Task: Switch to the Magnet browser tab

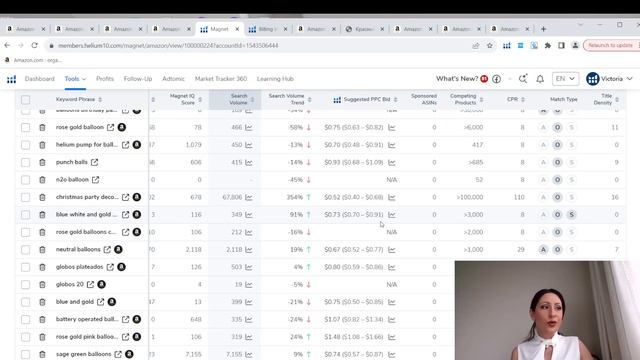Action: pos(220,29)
